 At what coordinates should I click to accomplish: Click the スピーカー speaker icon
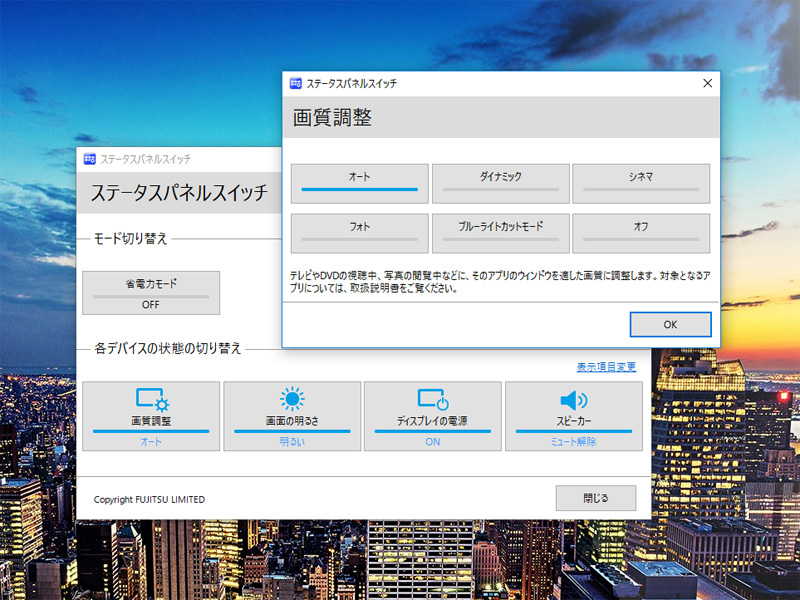click(x=574, y=400)
